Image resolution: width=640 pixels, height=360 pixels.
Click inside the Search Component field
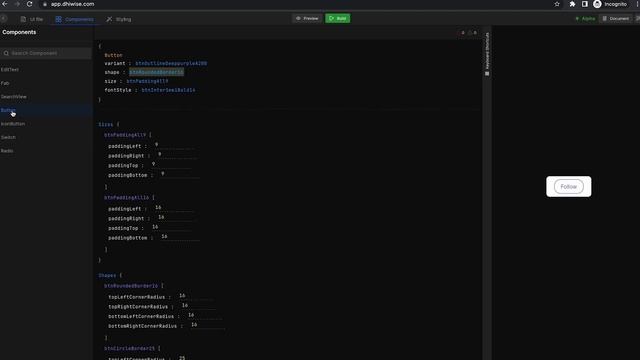[x=46, y=53]
